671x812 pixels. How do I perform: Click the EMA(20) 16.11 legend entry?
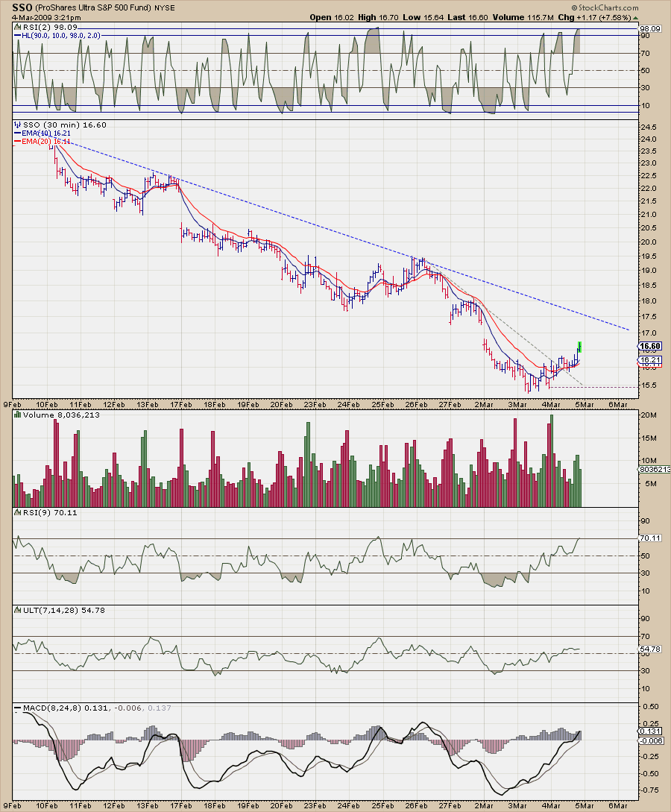[42, 141]
